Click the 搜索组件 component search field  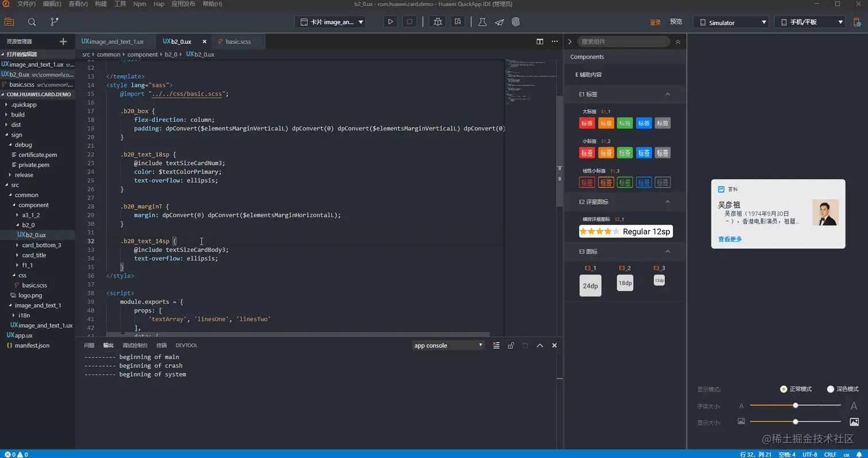coord(623,41)
